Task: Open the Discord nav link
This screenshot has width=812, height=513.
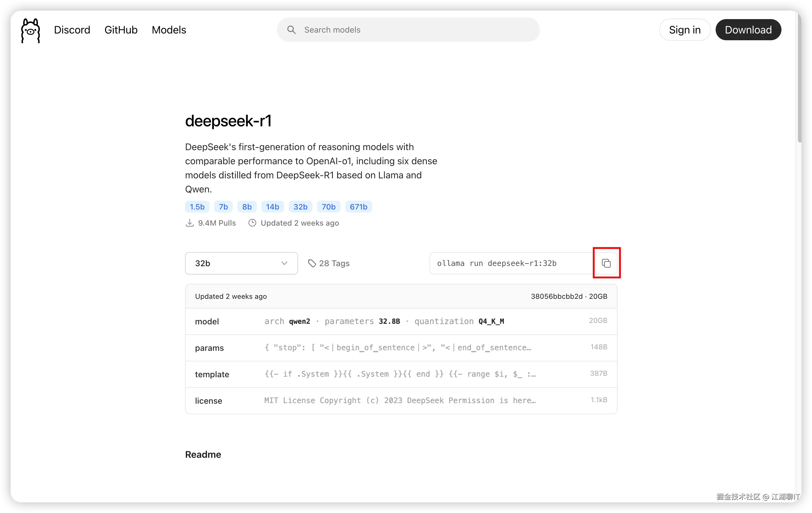Action: pyautogui.click(x=72, y=30)
